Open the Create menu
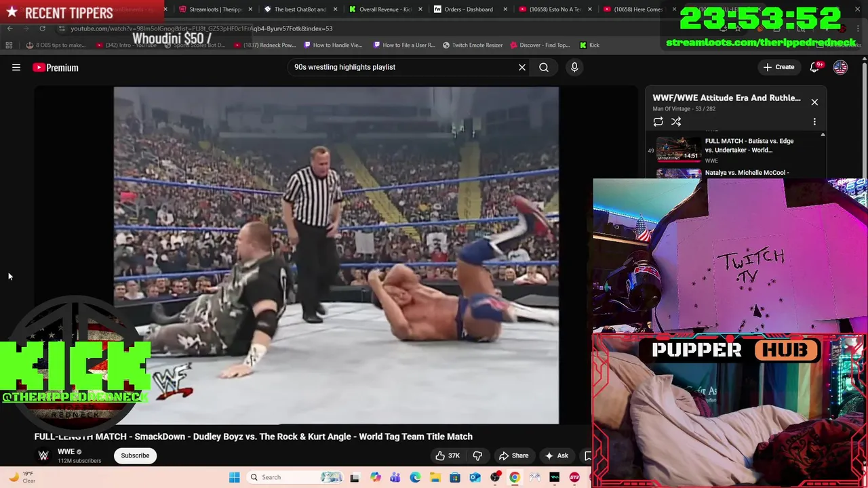Screen dimensions: 868x488 (778, 67)
